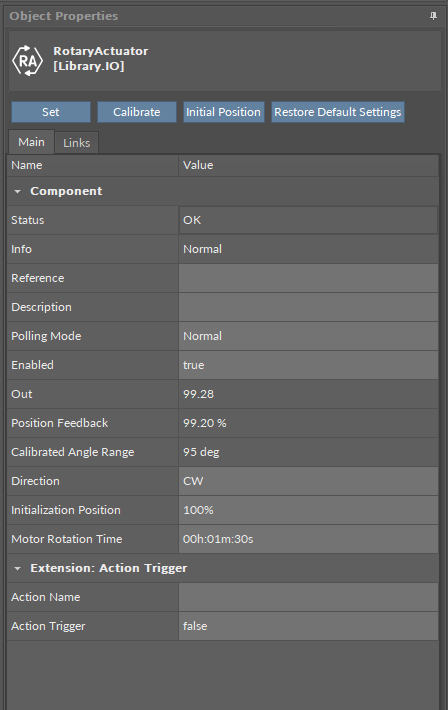This screenshot has width=448, height=710.
Task: Open the Direction CW value dropdown
Action: pos(308,481)
